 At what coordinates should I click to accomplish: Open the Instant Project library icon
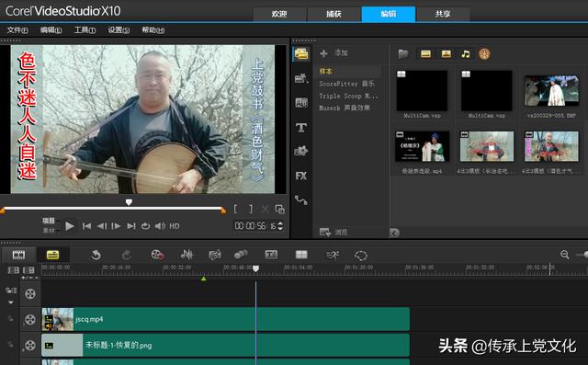tap(301, 78)
